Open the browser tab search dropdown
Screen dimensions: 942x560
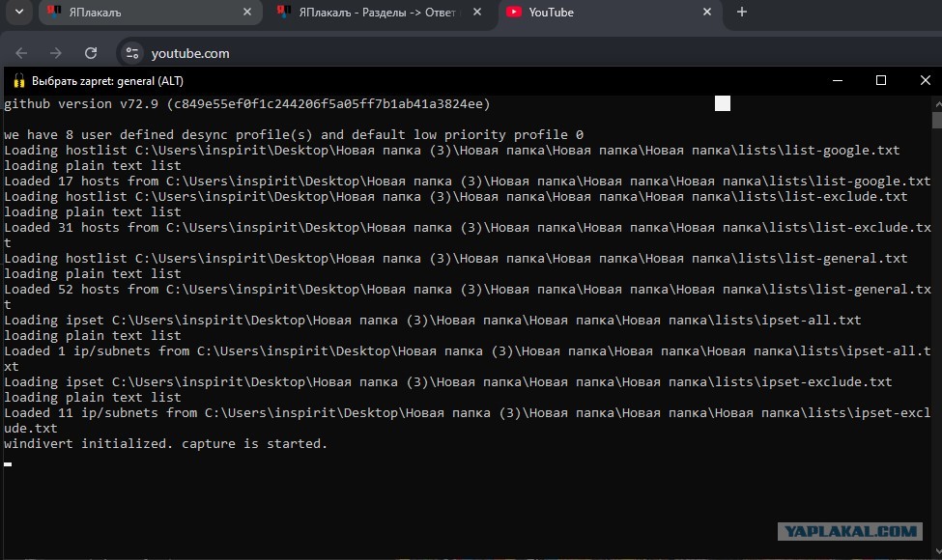click(x=19, y=12)
